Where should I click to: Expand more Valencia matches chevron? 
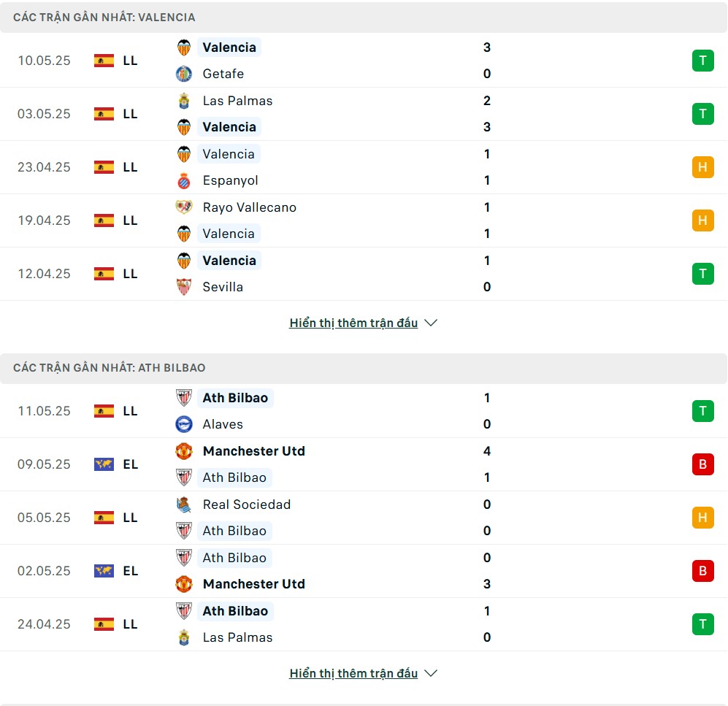coord(431,323)
